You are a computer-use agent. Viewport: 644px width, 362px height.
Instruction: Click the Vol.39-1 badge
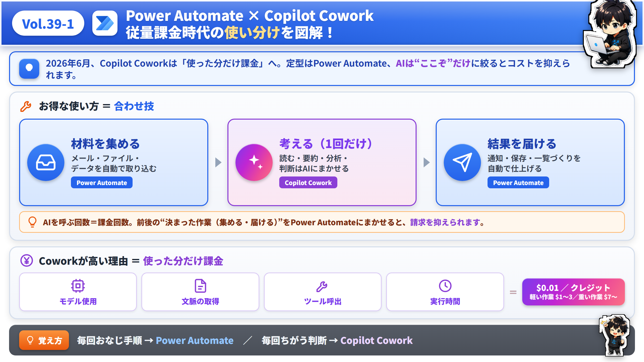click(48, 23)
